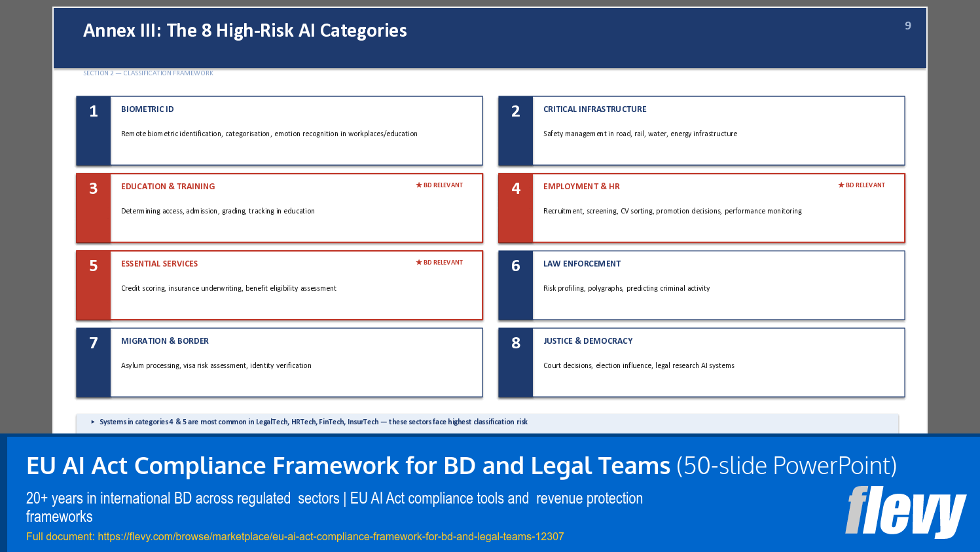Screen dimensions: 980x552
Task: Click the BD RELEVANT star badge on Employment card
Action: click(862, 185)
